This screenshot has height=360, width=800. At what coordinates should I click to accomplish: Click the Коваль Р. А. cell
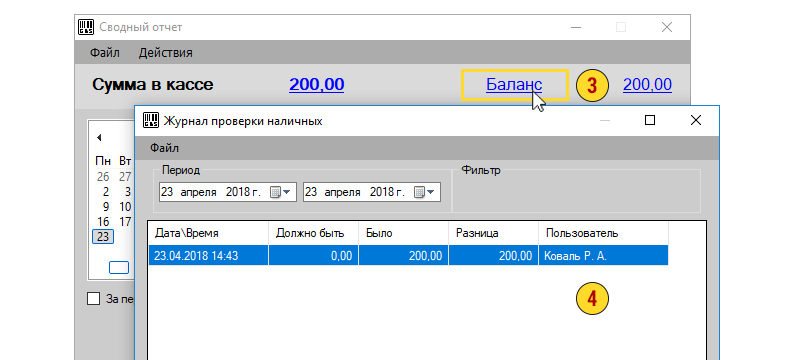tap(603, 255)
